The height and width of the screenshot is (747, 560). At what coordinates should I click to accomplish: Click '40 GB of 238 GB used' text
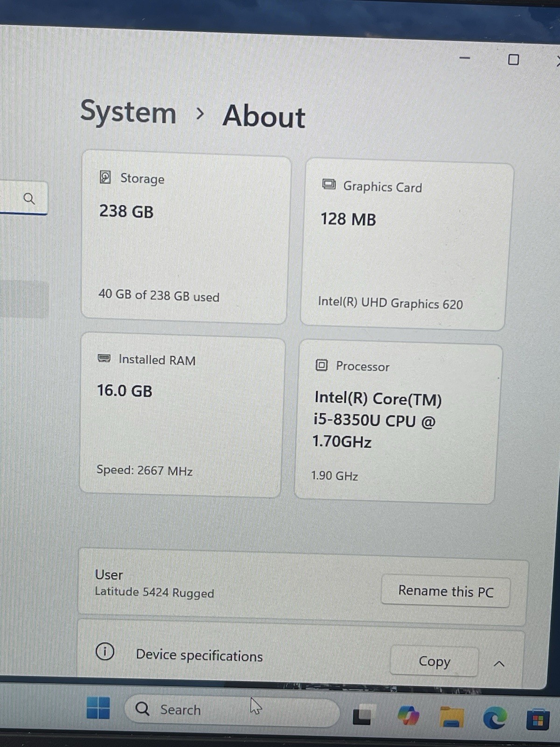pyautogui.click(x=159, y=296)
